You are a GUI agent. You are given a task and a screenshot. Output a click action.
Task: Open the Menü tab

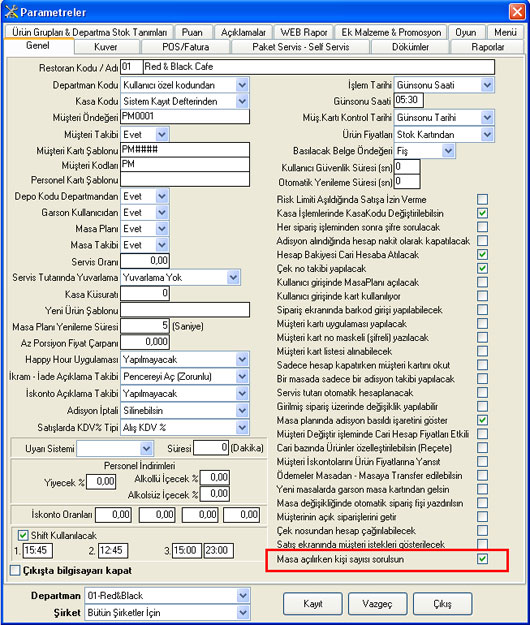(x=505, y=32)
